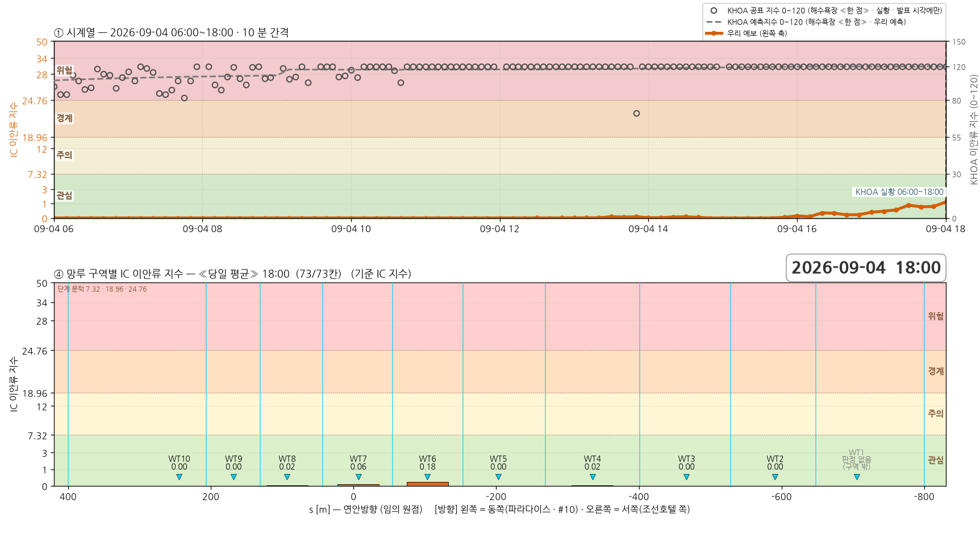The width and height of the screenshot is (980, 549).
Task: Click the cyan triangle marker under WT10
Action: [179, 477]
